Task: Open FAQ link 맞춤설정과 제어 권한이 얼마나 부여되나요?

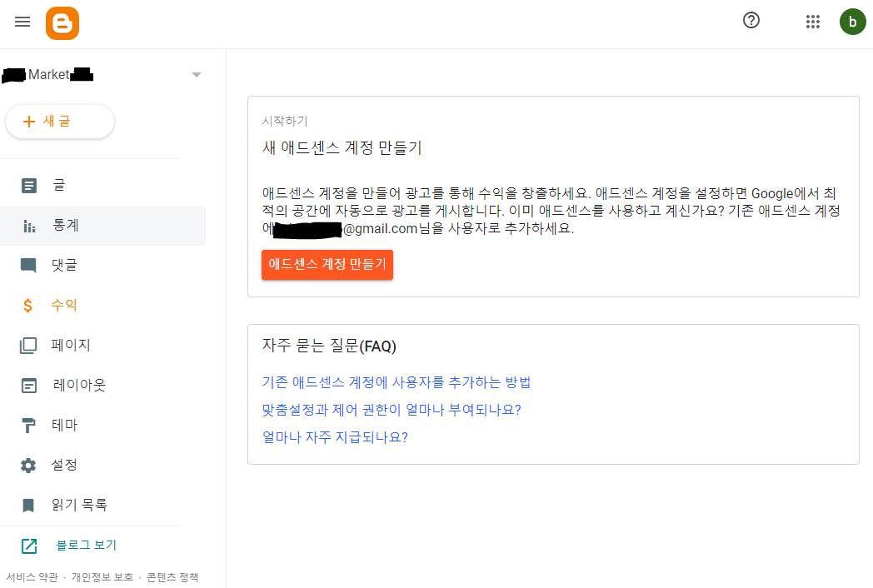Action: point(392,410)
